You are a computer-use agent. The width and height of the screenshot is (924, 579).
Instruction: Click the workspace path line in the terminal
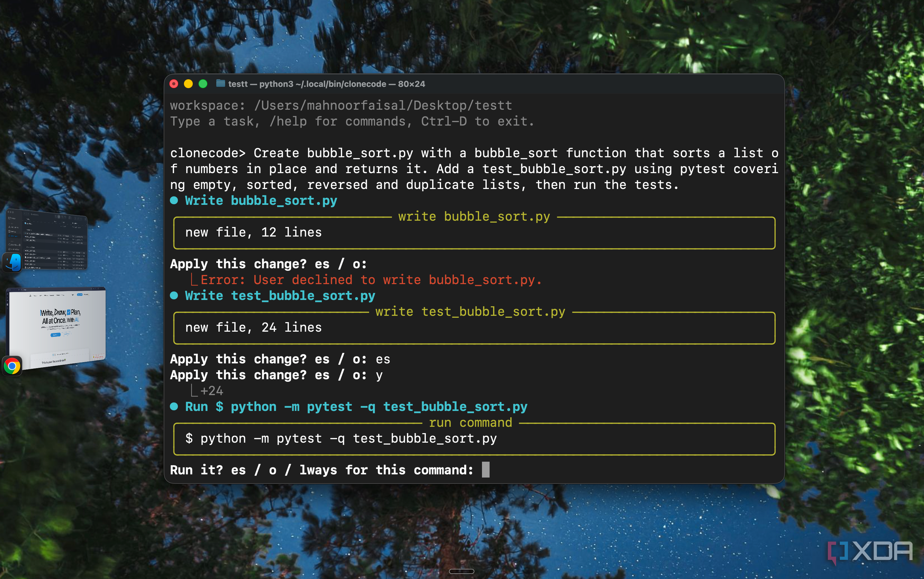click(x=341, y=105)
